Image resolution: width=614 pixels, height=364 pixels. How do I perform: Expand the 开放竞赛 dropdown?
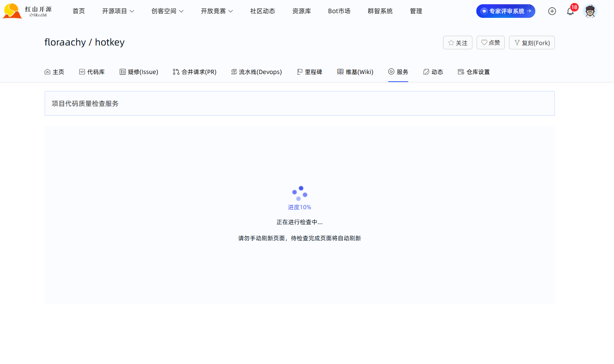217,11
